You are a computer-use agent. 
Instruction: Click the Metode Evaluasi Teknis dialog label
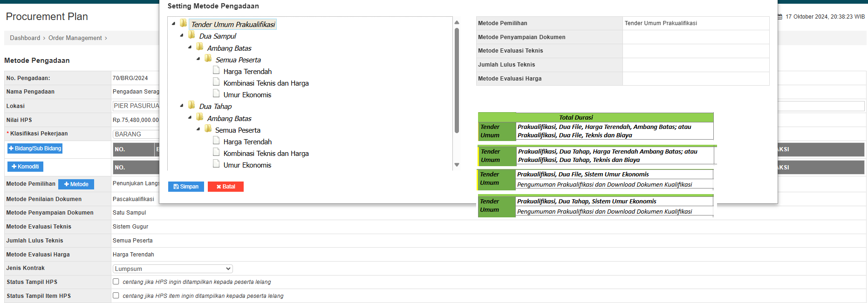pyautogui.click(x=510, y=51)
